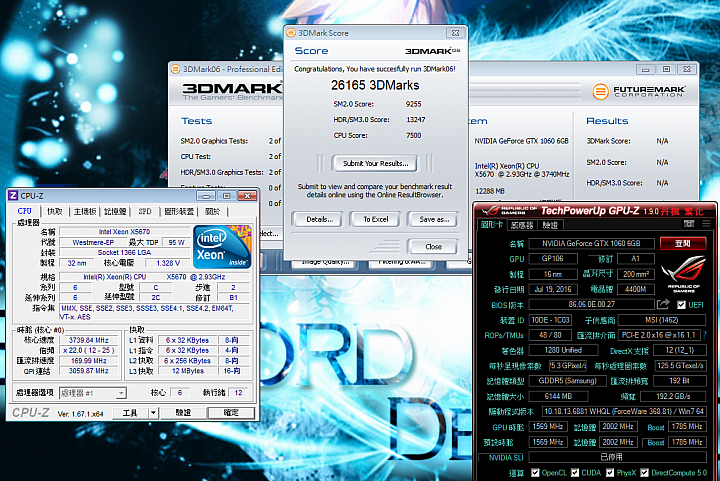Open the arrow dropdown beside the 工具 button
The height and width of the screenshot is (481, 720).
(154, 413)
